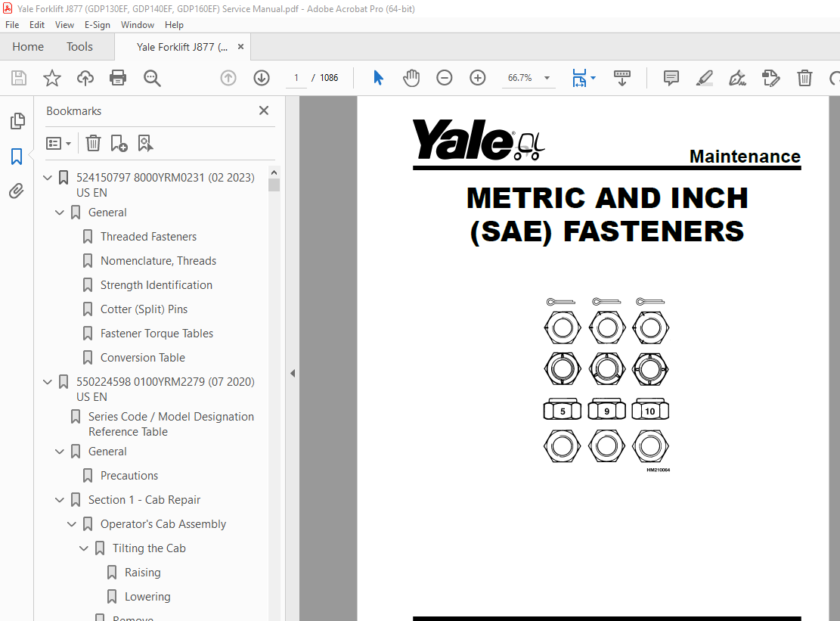The height and width of the screenshot is (621, 840).
Task: Select the highlight text tool
Action: [x=705, y=78]
